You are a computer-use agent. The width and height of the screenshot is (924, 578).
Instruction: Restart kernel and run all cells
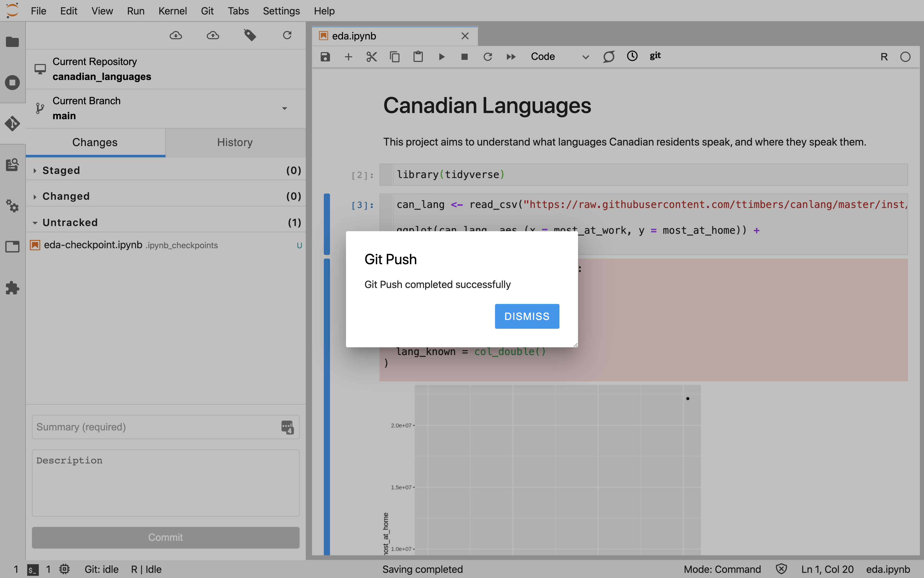[511, 57]
